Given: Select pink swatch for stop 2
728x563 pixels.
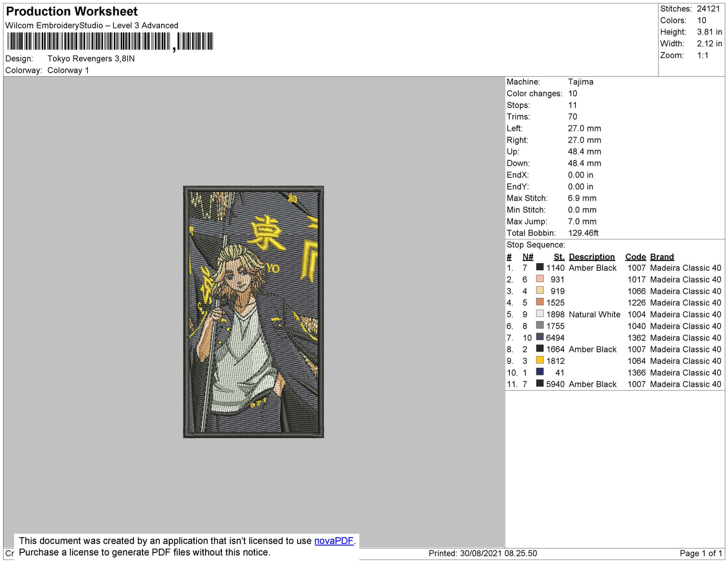Looking at the screenshot, I should click(x=540, y=279).
